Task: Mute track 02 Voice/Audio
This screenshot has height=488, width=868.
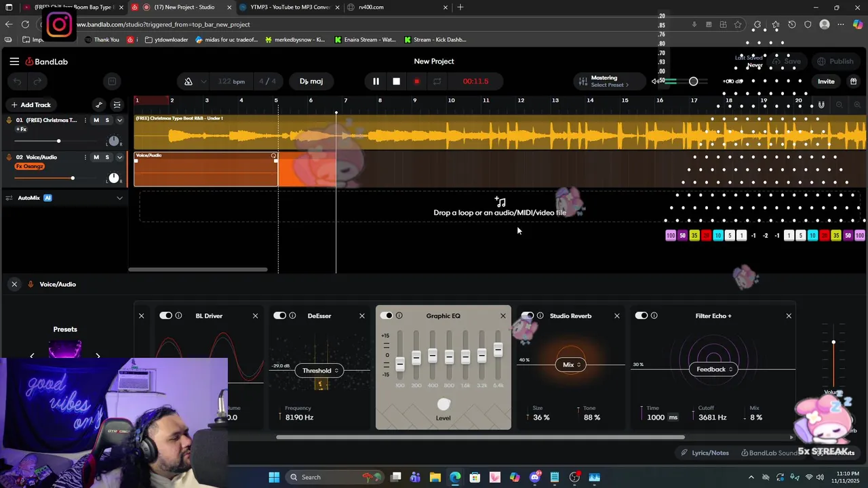Action: [96, 157]
